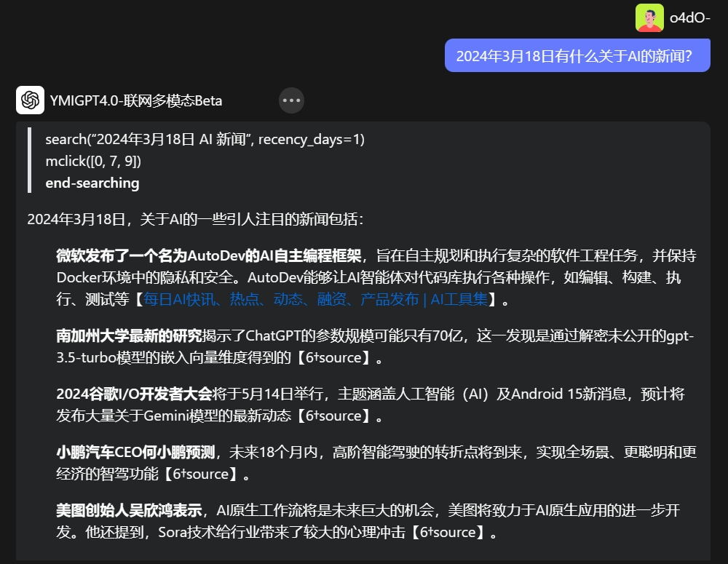Select the user question bubble about AI news
This screenshot has width=728, height=564.
coord(577,55)
